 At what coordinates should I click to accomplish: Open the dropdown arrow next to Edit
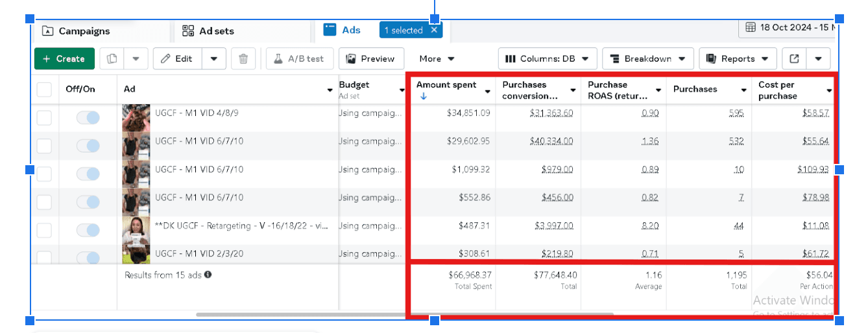(x=214, y=58)
